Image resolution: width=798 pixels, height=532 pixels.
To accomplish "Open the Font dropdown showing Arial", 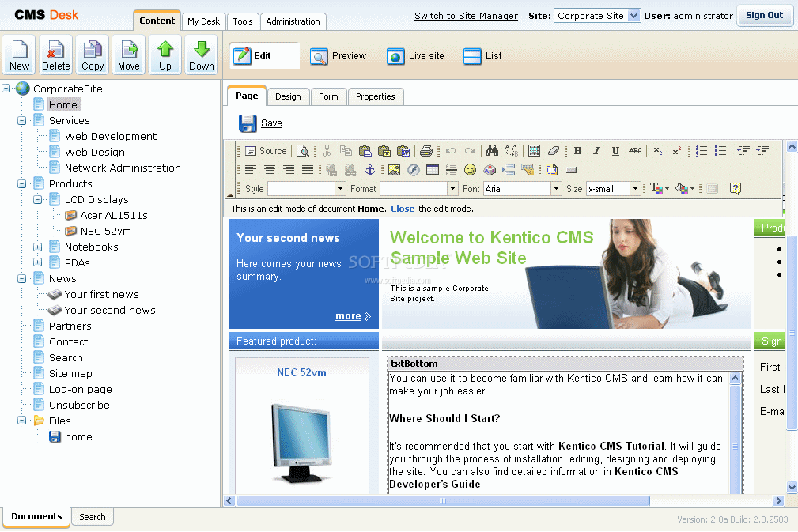I will click(556, 189).
